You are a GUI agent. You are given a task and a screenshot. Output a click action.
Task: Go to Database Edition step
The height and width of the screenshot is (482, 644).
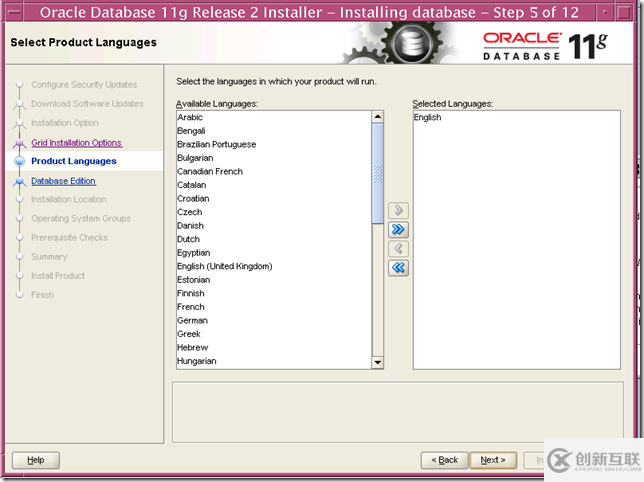point(63,181)
